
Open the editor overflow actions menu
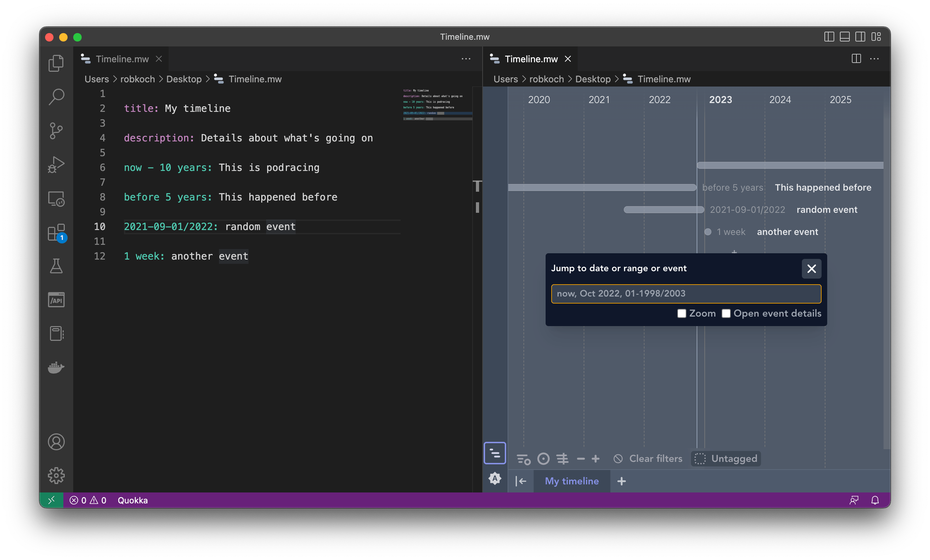click(x=466, y=59)
